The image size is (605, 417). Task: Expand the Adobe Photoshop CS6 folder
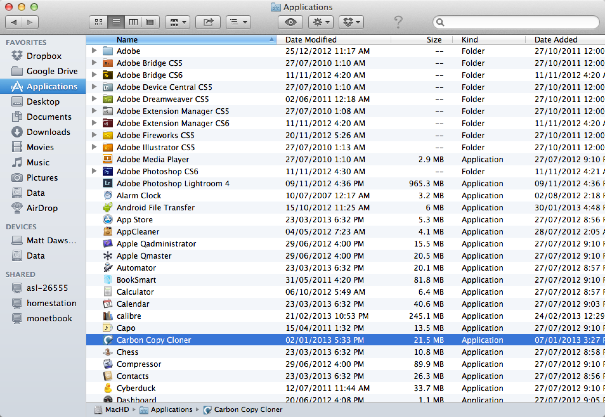pos(94,171)
